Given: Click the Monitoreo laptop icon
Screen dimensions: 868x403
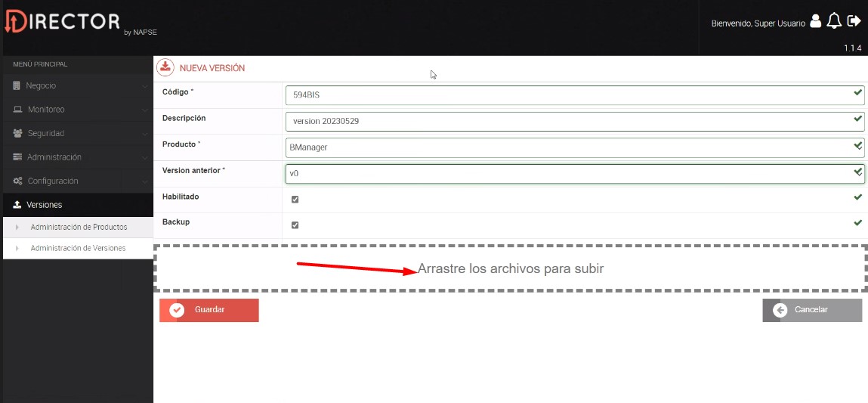Looking at the screenshot, I should [x=17, y=110].
